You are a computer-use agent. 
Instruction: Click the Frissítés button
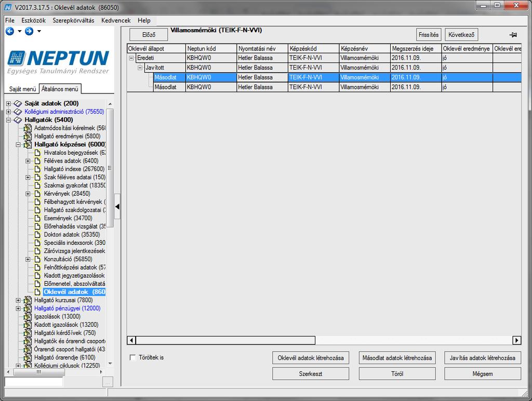coord(429,35)
